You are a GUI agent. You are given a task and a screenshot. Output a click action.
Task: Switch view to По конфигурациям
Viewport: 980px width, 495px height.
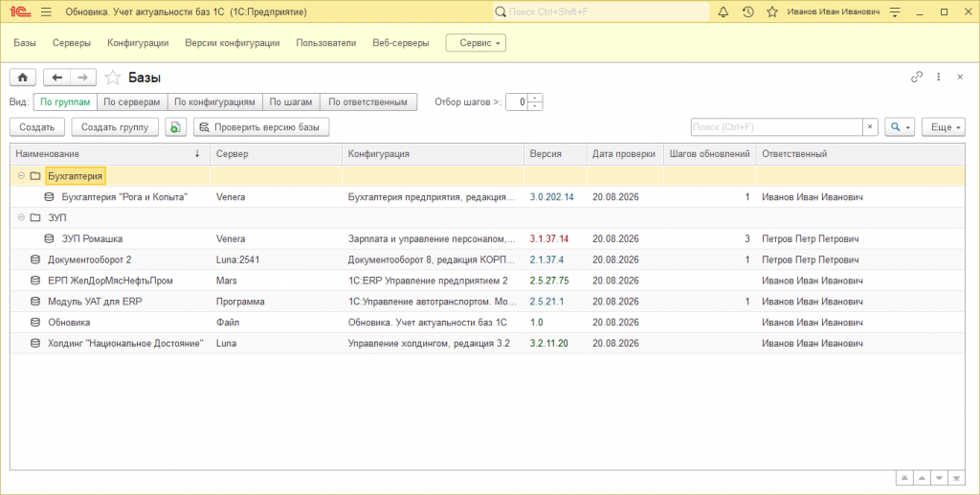click(x=214, y=101)
